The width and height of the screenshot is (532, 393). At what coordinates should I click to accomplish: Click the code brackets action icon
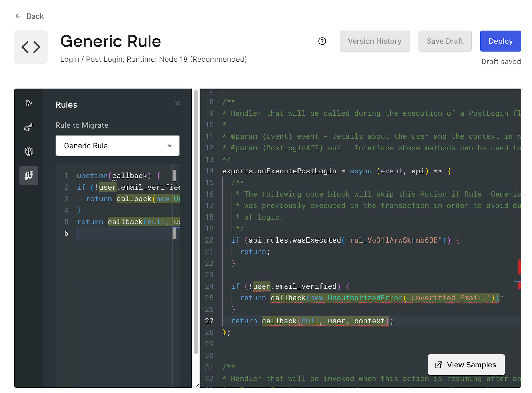pyautogui.click(x=31, y=47)
